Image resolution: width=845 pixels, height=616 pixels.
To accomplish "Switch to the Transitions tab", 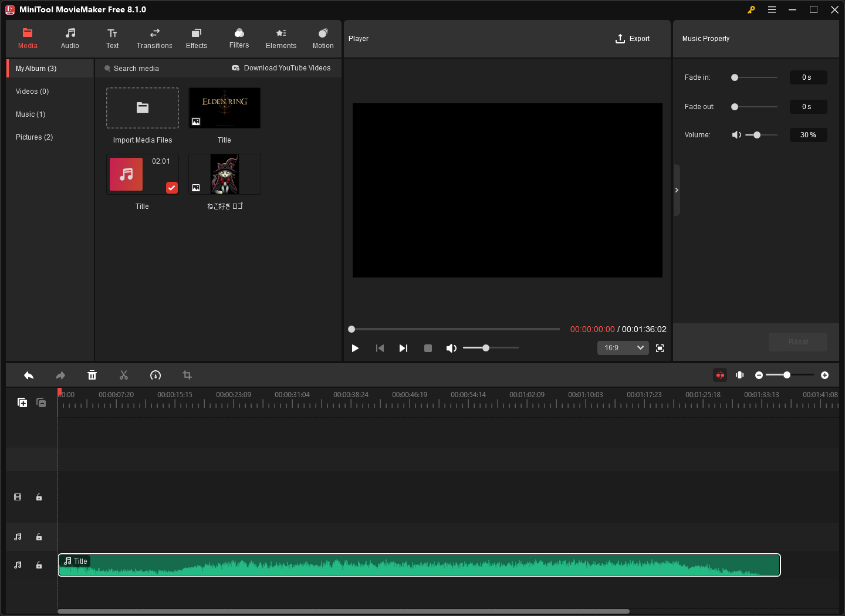I will click(154, 39).
